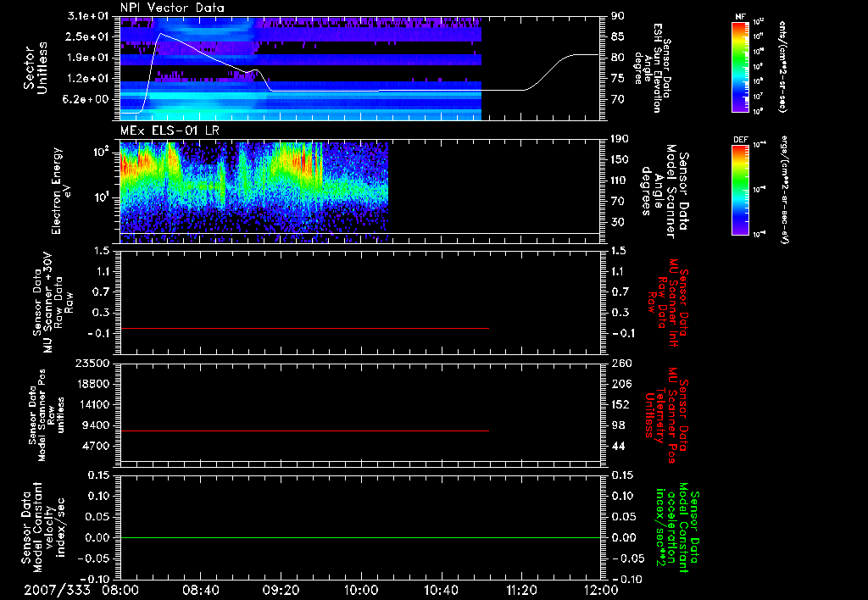Click the red "MU Scanner Pos Telemetry" label
Viewport: 868px width, 600px height.
tap(667, 416)
